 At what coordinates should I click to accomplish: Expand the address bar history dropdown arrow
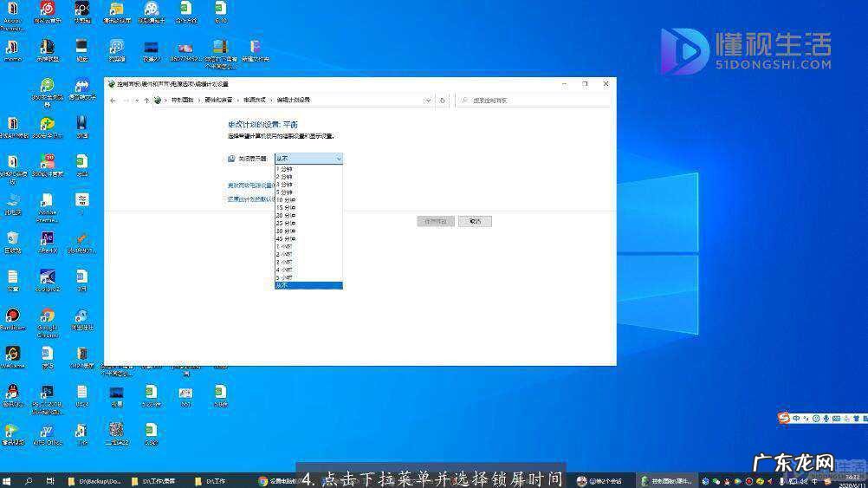(x=429, y=101)
